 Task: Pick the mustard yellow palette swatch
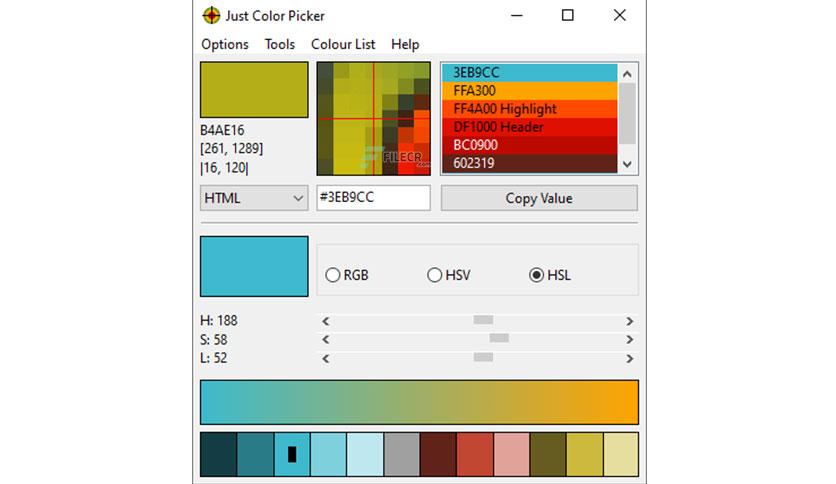pos(584,455)
